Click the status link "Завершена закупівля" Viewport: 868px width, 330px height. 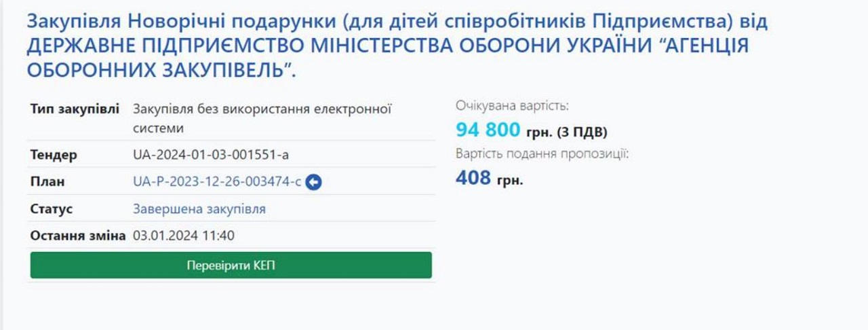pyautogui.click(x=199, y=209)
